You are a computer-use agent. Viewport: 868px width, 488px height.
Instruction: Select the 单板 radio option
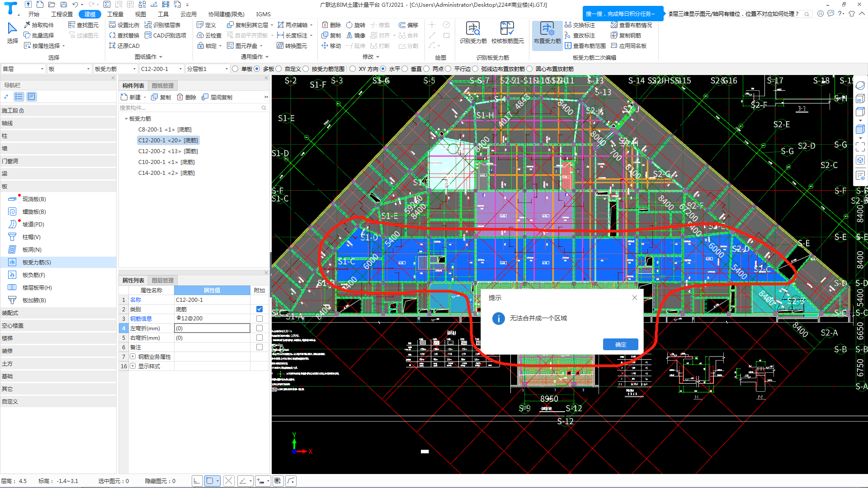(235, 69)
